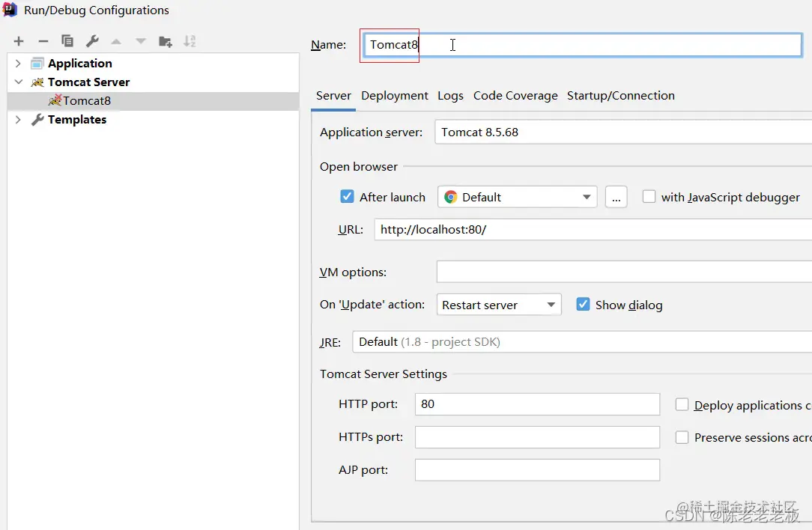Open the Startup/Connection tab
This screenshot has width=812, height=530.
[x=621, y=96]
